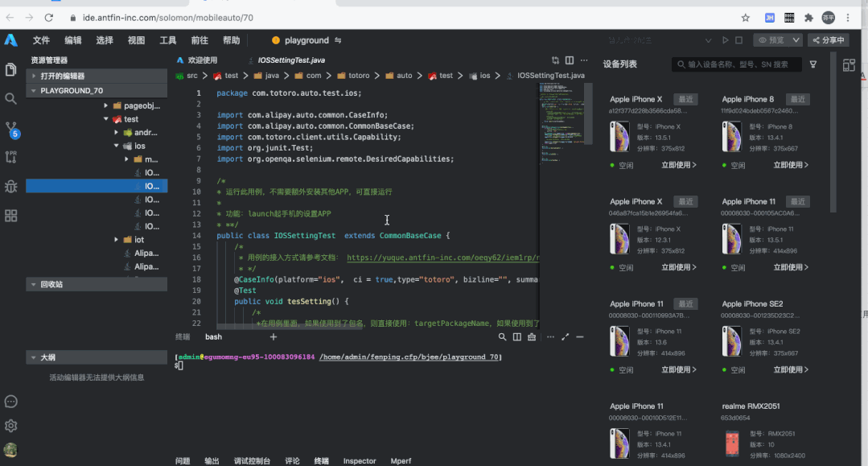The image size is (868, 466).
Task: Click the search icon in the activity bar
Action: pyautogui.click(x=10, y=98)
